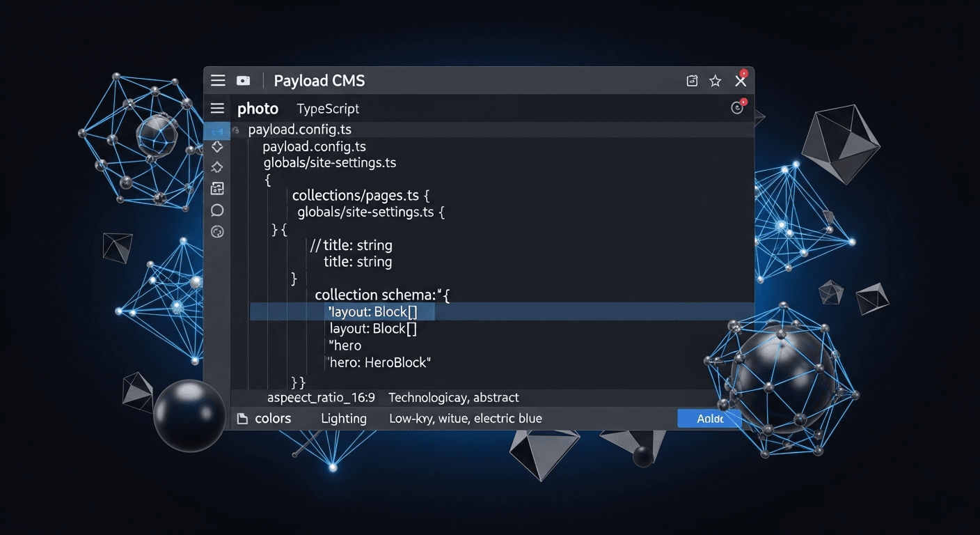This screenshot has height=535, width=980.
Task: Open the chat bubble icon in the sidebar
Action: pos(217,210)
